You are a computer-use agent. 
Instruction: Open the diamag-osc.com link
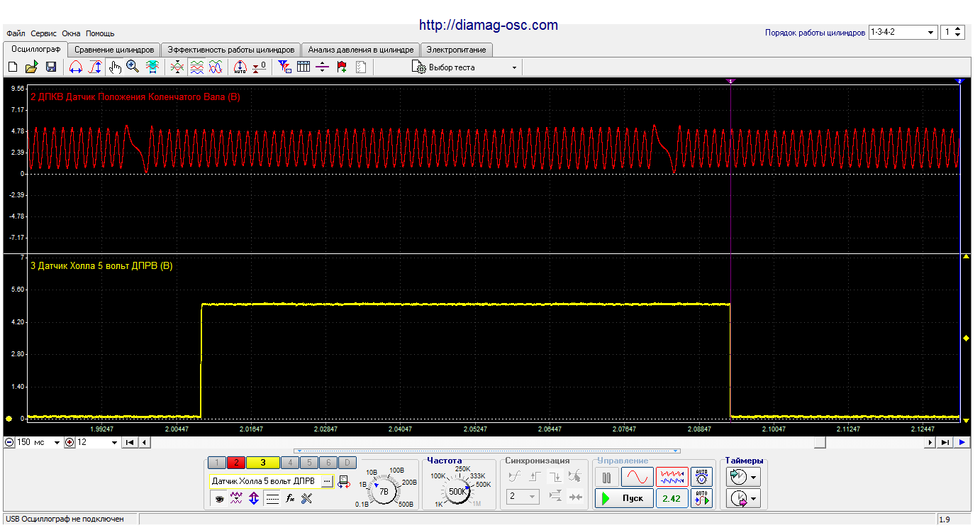[489, 25]
